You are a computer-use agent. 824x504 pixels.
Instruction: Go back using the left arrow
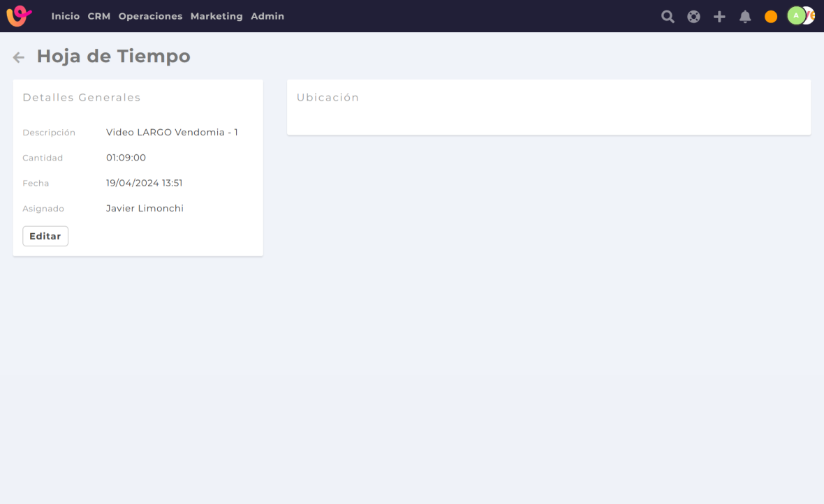pyautogui.click(x=19, y=57)
